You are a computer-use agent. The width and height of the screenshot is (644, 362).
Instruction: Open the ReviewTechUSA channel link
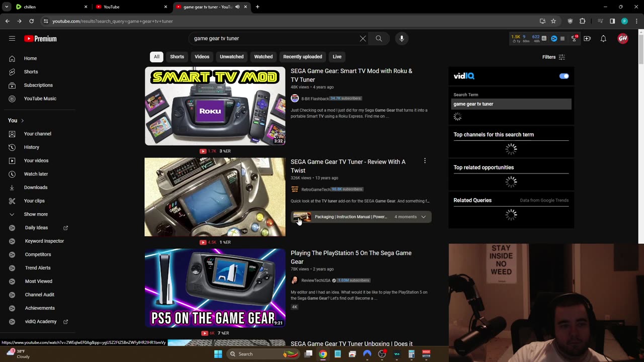click(315, 281)
